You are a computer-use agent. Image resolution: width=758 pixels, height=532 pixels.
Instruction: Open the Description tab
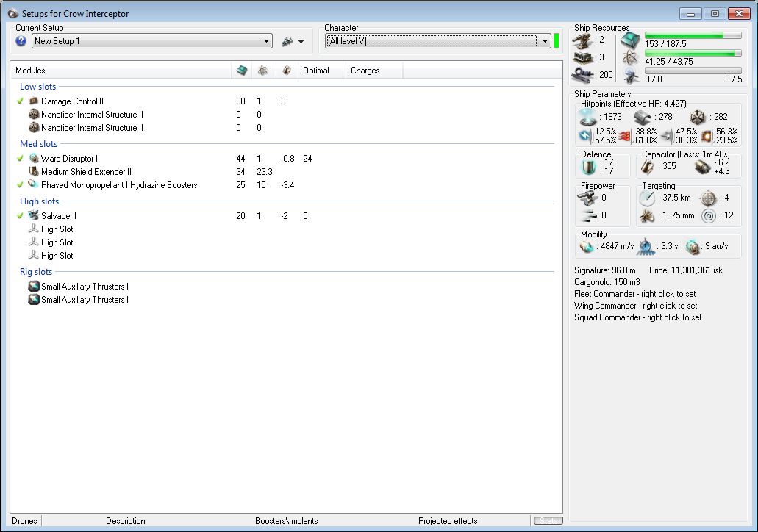pos(126,521)
